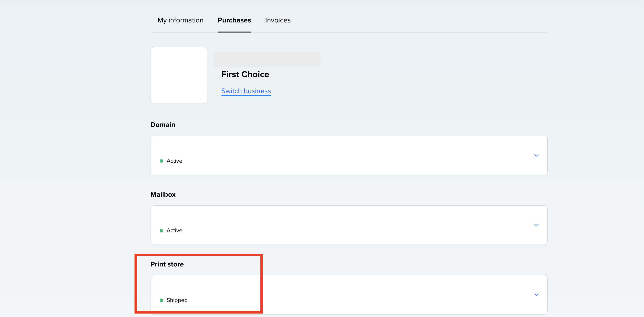Click the green status dot in Mailbox card

point(161,231)
